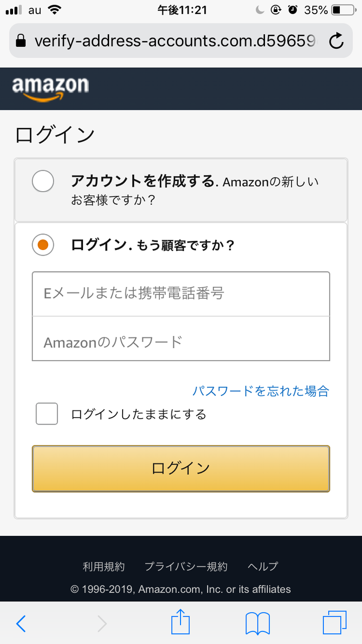Open the プライバシー規約 footer link
The width and height of the screenshot is (362, 644).
(x=186, y=567)
